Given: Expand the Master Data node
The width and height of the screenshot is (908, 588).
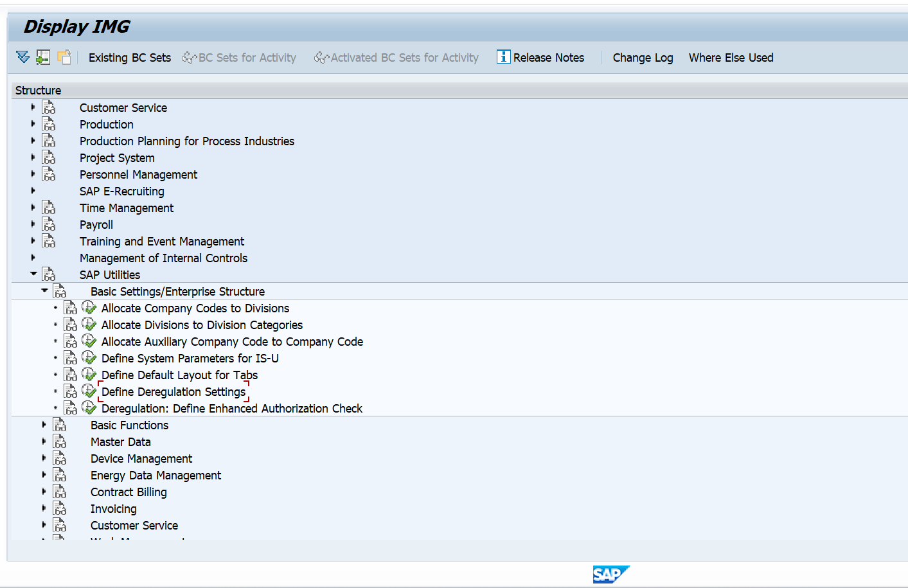Looking at the screenshot, I should (44, 441).
